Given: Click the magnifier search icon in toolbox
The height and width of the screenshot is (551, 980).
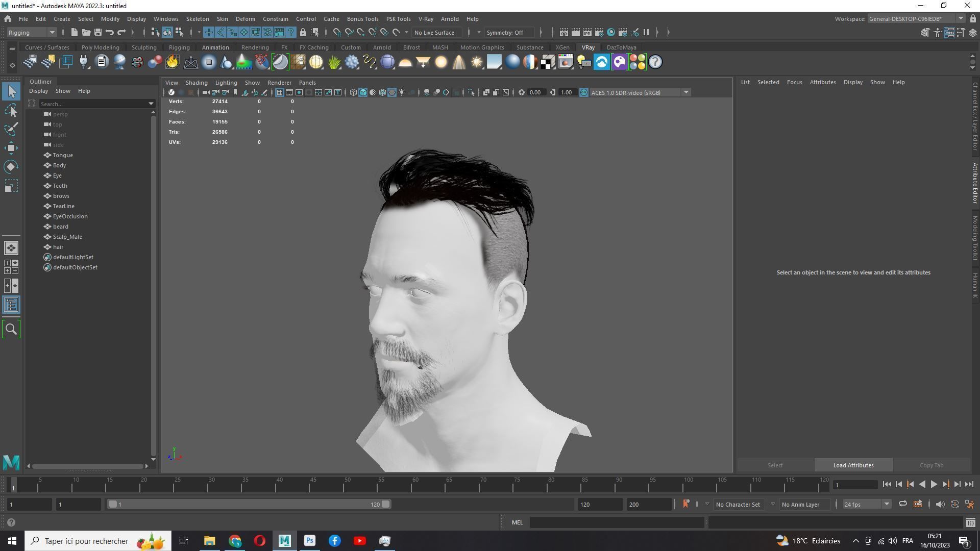Looking at the screenshot, I should pos(11,329).
